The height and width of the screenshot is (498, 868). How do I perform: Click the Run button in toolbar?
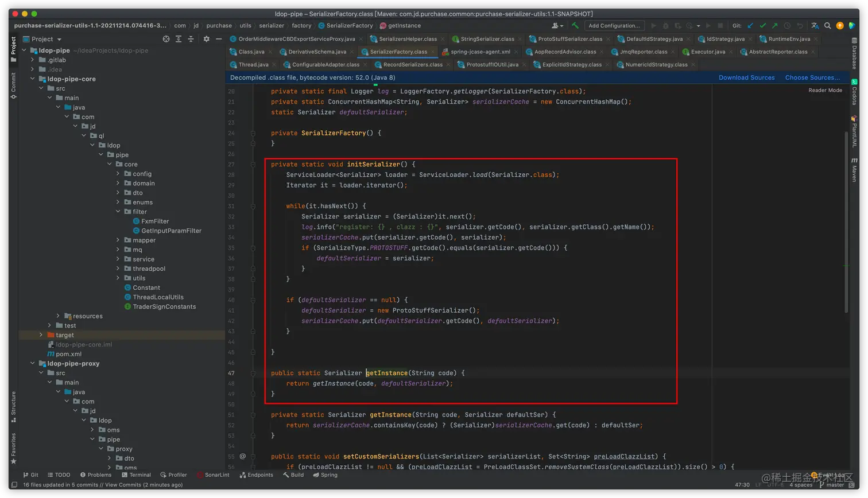653,26
